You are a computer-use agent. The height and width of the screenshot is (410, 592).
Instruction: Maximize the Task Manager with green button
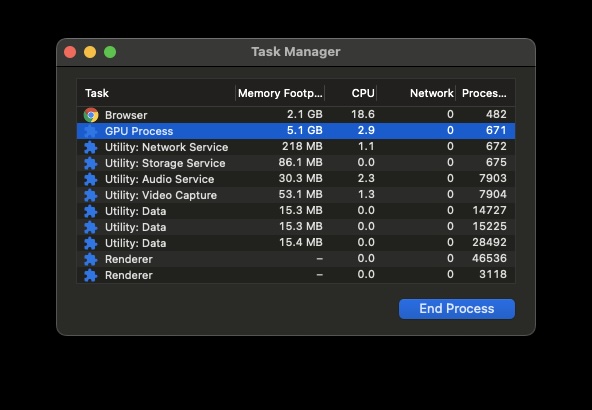pos(110,52)
